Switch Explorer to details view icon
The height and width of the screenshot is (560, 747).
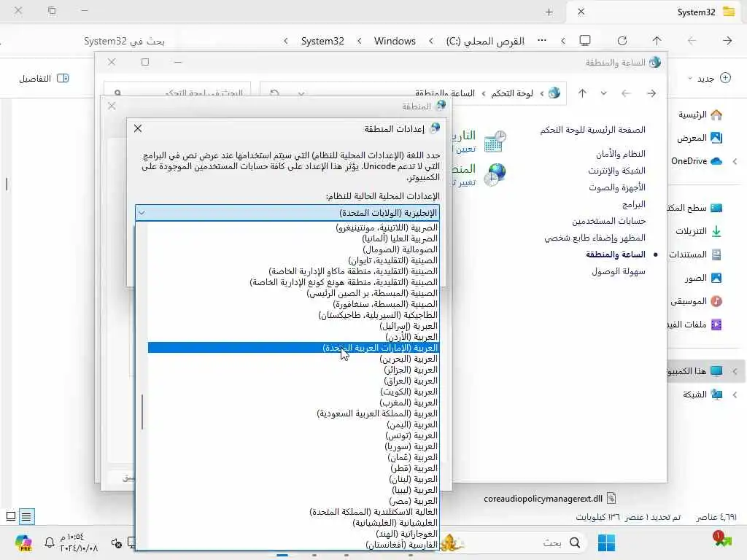pos(27,516)
